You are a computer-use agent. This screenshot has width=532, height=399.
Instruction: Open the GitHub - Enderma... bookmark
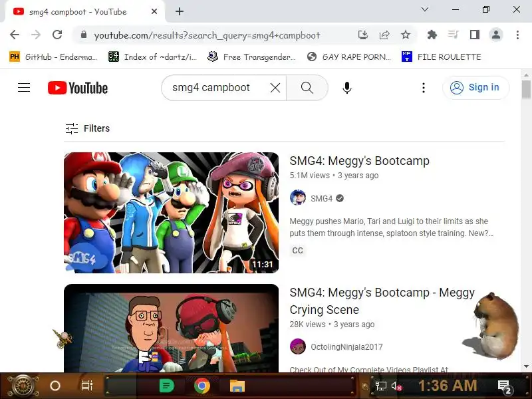coord(53,57)
